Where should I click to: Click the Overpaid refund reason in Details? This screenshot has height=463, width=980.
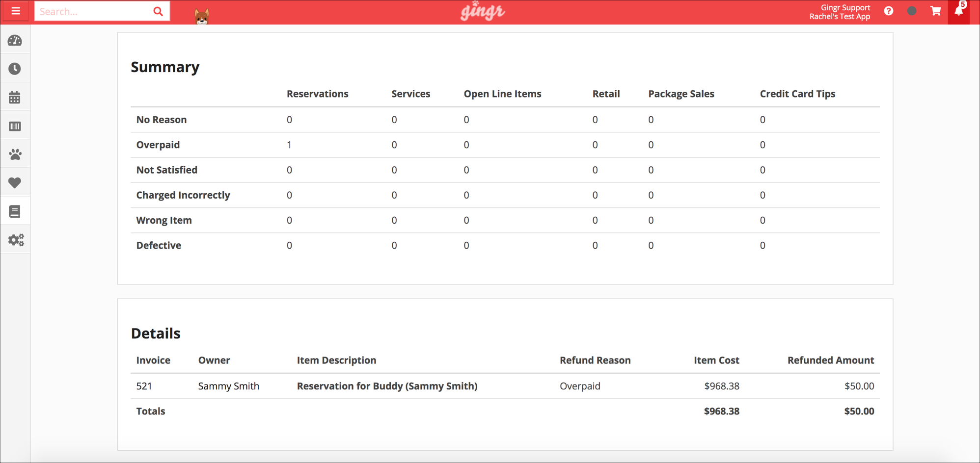pos(580,386)
